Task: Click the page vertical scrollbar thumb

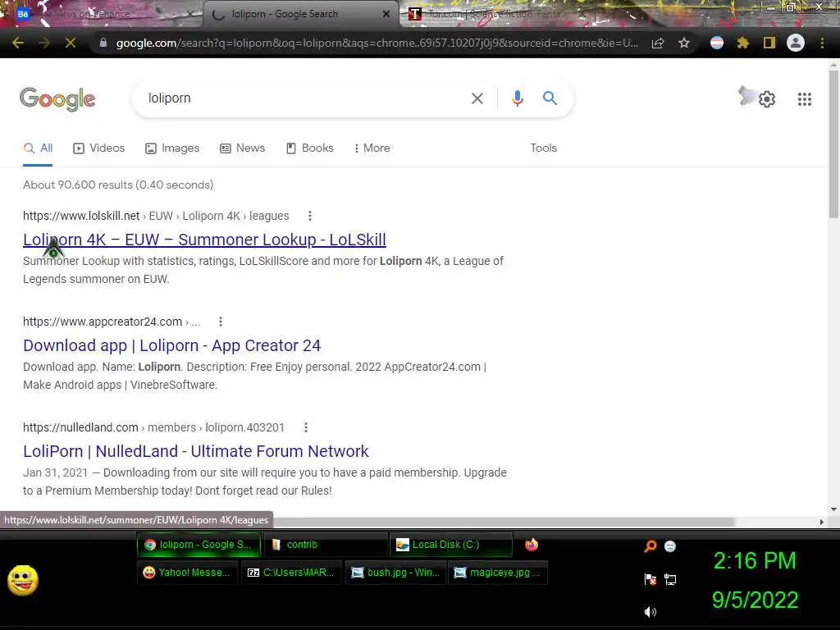Action: point(833,143)
